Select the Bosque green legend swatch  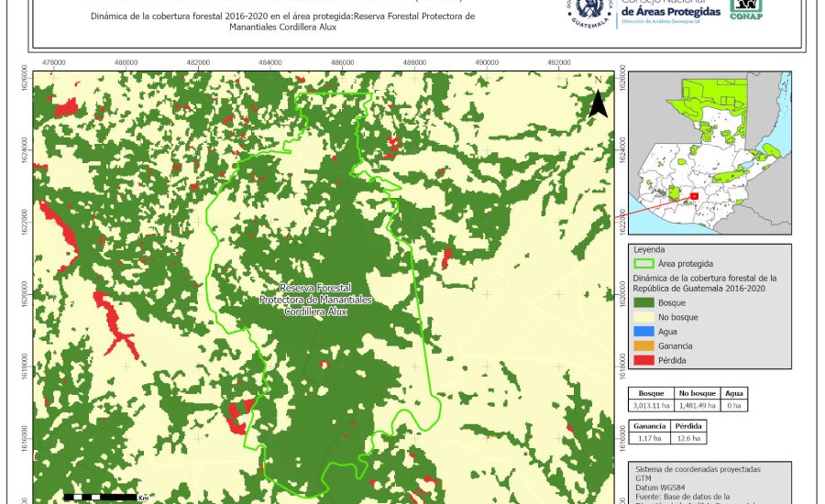click(x=644, y=302)
